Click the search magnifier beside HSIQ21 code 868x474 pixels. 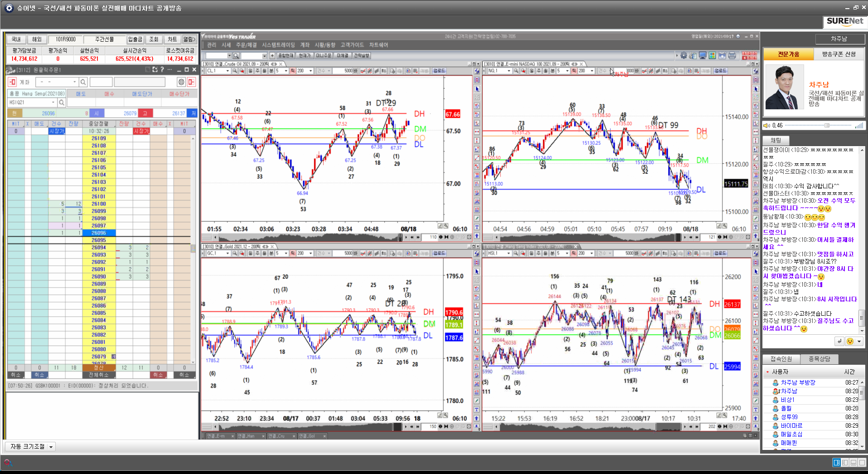62,103
